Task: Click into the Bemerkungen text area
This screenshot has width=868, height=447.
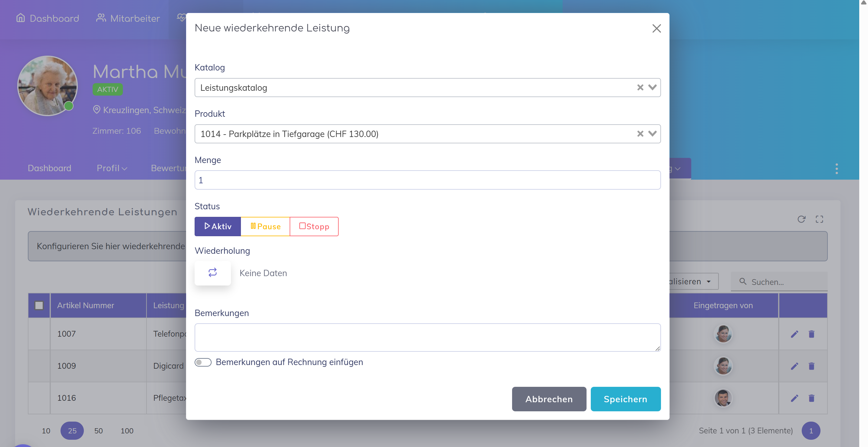Action: click(427, 337)
